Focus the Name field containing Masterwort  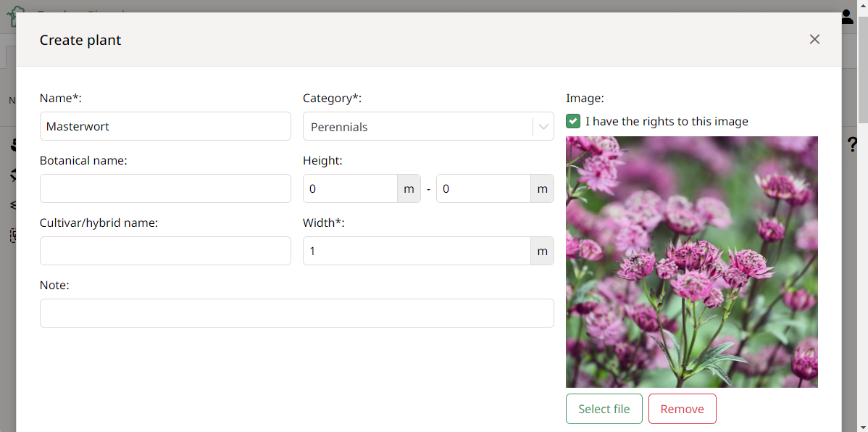tap(165, 126)
